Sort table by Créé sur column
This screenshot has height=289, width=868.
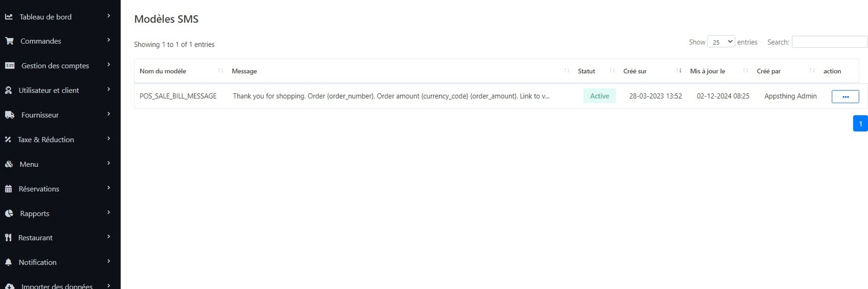(635, 71)
